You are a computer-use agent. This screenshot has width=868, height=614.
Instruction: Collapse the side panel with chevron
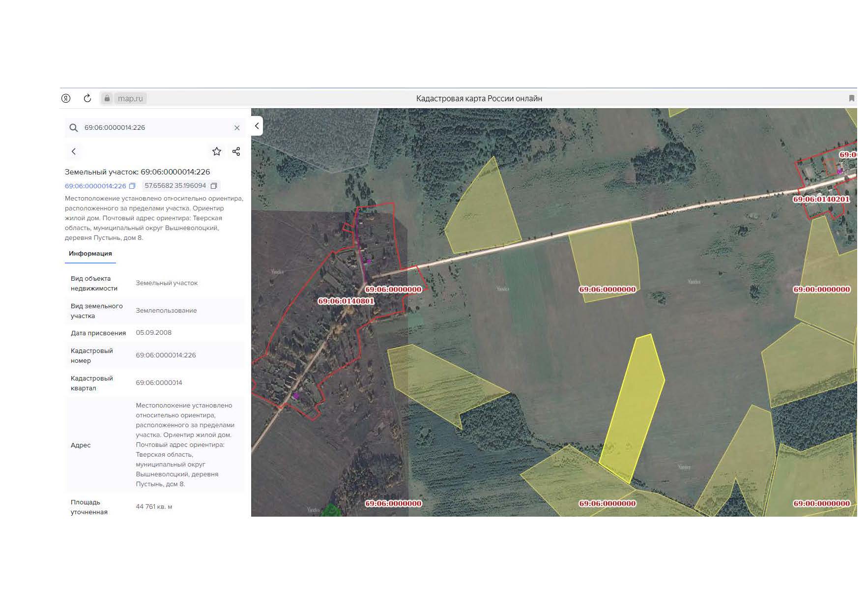[x=257, y=126]
